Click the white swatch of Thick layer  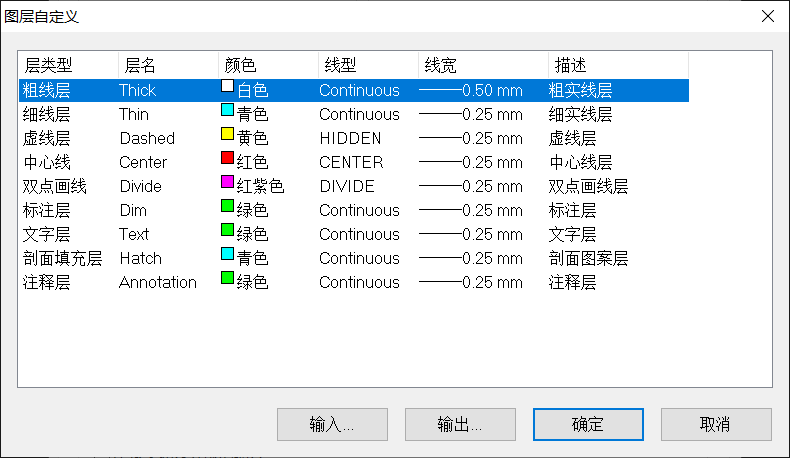click(227, 86)
